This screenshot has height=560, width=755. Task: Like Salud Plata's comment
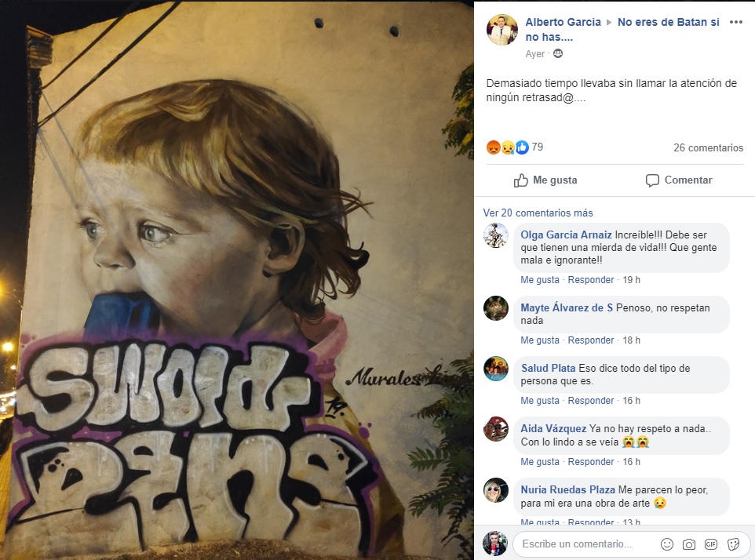[x=540, y=401]
